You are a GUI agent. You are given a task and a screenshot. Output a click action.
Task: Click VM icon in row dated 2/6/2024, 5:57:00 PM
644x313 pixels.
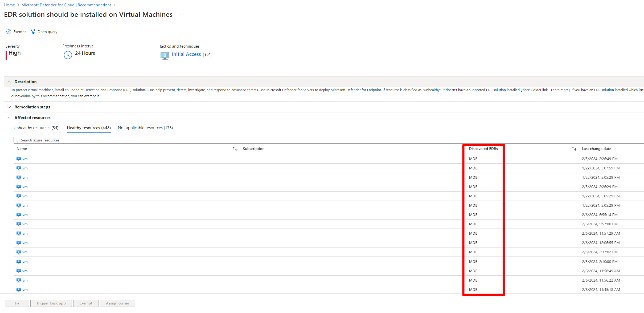[x=19, y=224]
